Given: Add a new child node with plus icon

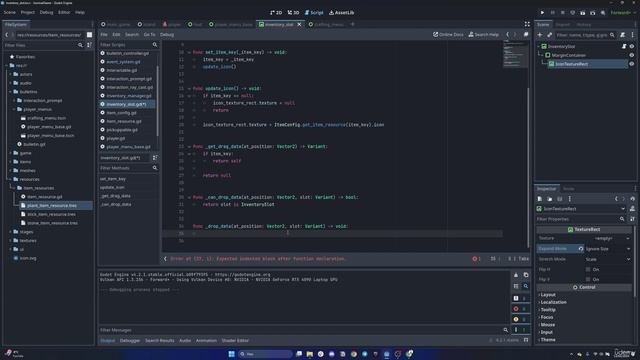Looking at the screenshot, I should [540, 35].
